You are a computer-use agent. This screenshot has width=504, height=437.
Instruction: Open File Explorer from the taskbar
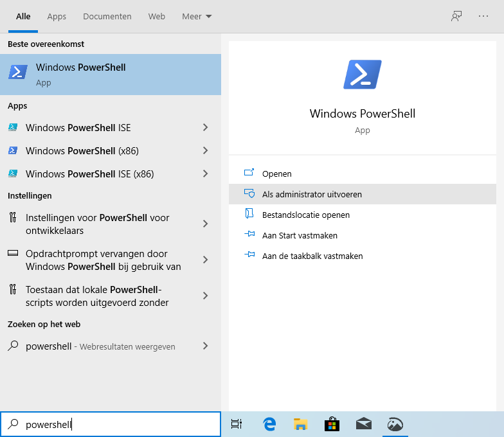click(x=300, y=424)
